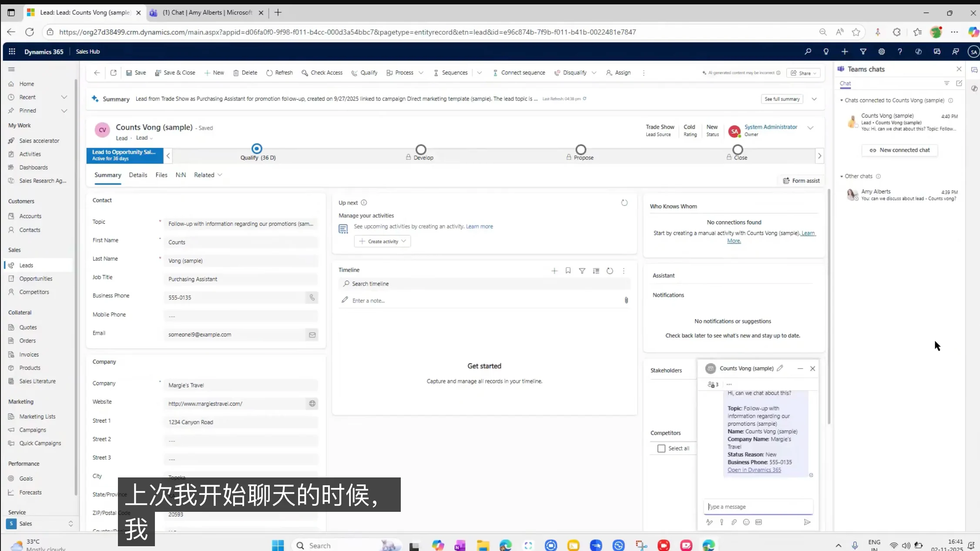Click into the Search timeline field
Viewport: 980px width, 551px height.
pos(484,284)
